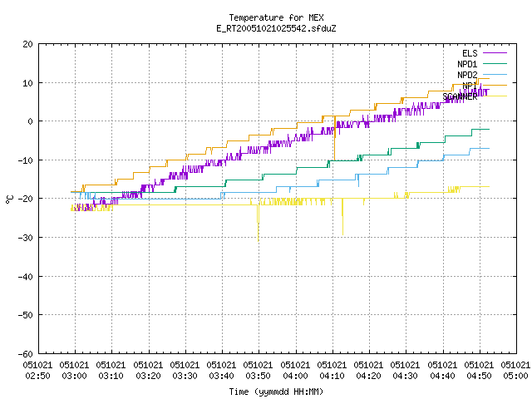The image size is (532, 399).
Task: Click the 03:40 x-axis time label
Action: click(222, 376)
